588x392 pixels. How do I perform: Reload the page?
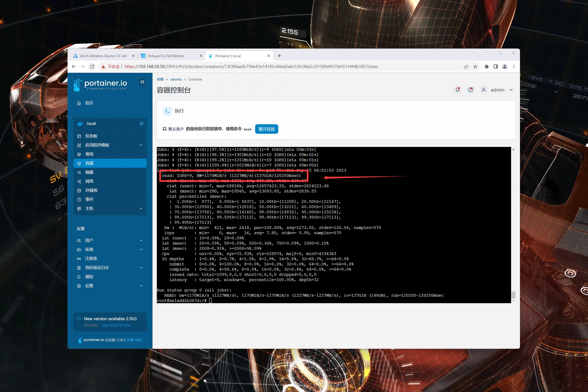(x=92, y=66)
